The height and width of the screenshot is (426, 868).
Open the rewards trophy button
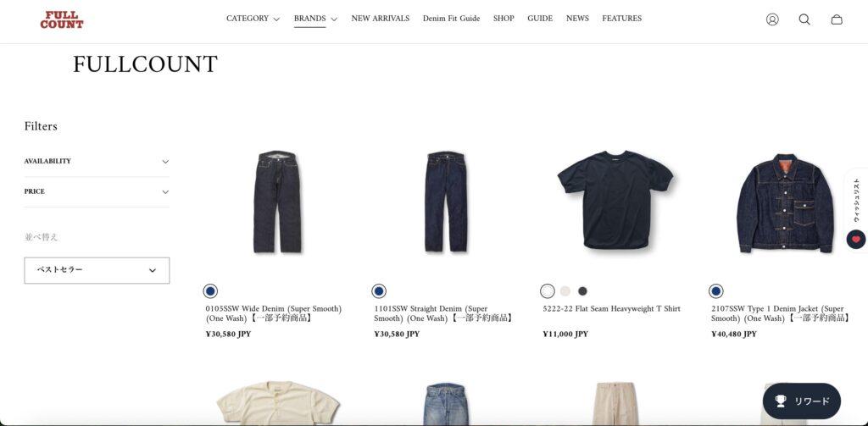tap(802, 401)
